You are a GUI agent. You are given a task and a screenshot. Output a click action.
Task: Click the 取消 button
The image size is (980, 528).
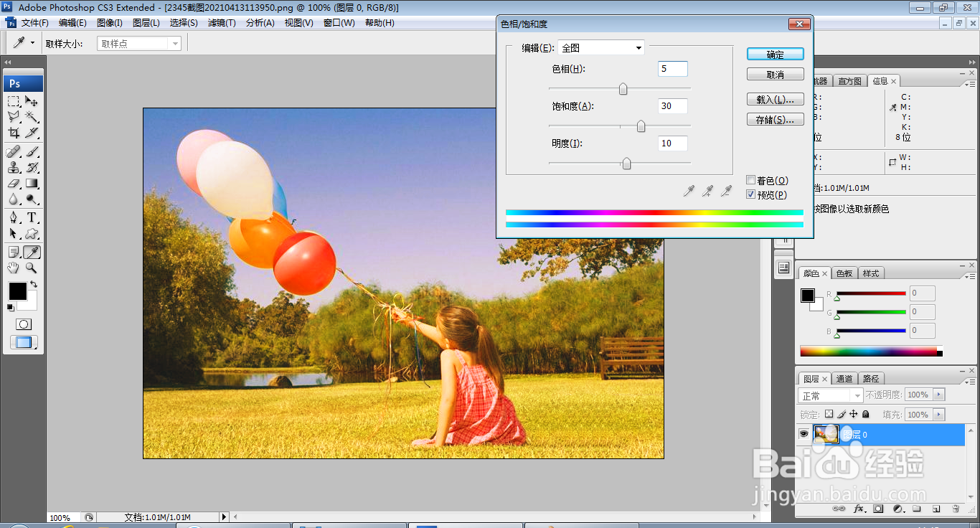coord(775,75)
